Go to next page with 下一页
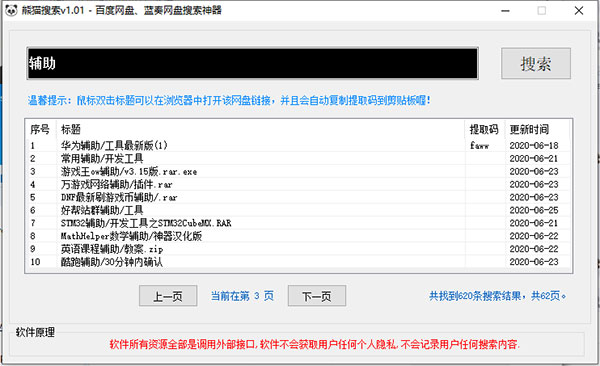This screenshot has height=366, width=600. [x=317, y=296]
